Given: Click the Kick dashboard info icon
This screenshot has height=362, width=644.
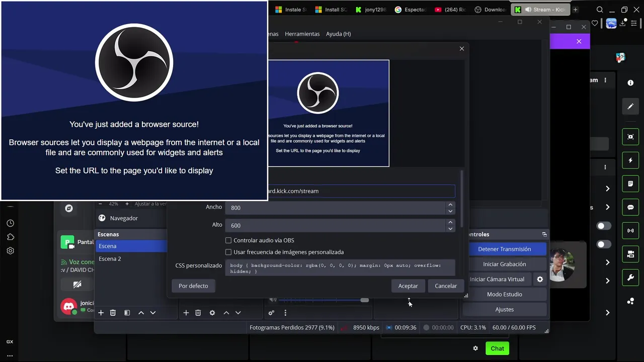Looking at the screenshot, I should pyautogui.click(x=630, y=82).
